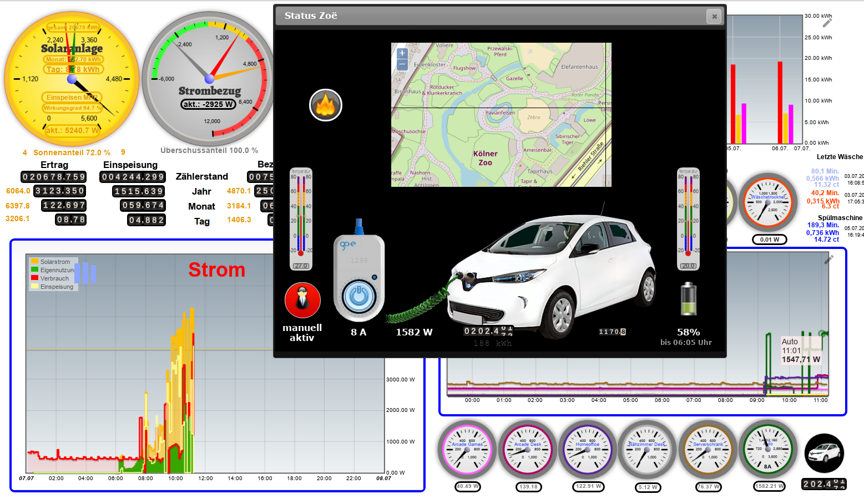Click the 'Überschussanteil 100.0 %' label
This screenshot has width=864, height=504.
[x=209, y=150]
